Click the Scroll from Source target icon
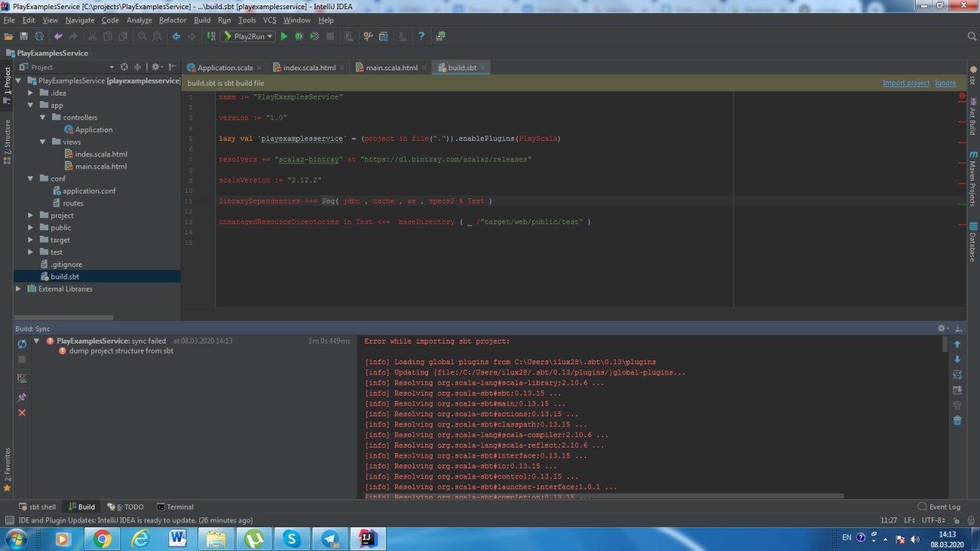 124,67
